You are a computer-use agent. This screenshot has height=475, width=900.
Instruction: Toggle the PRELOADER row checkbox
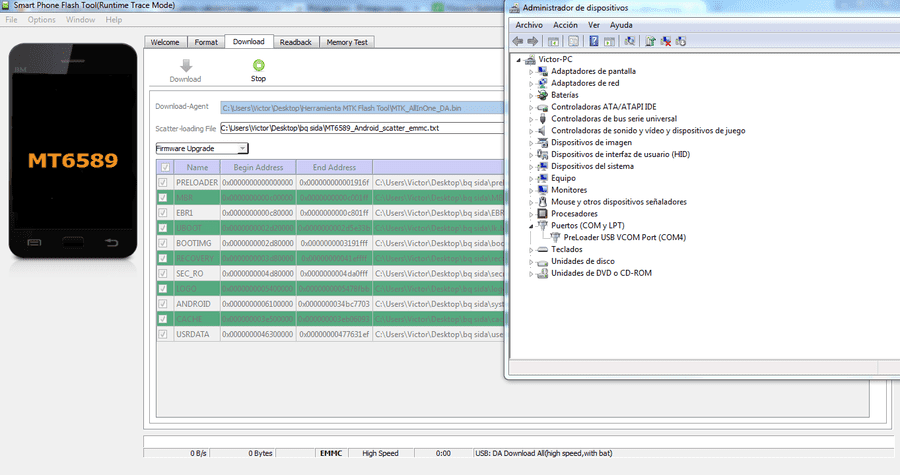pyautogui.click(x=163, y=182)
